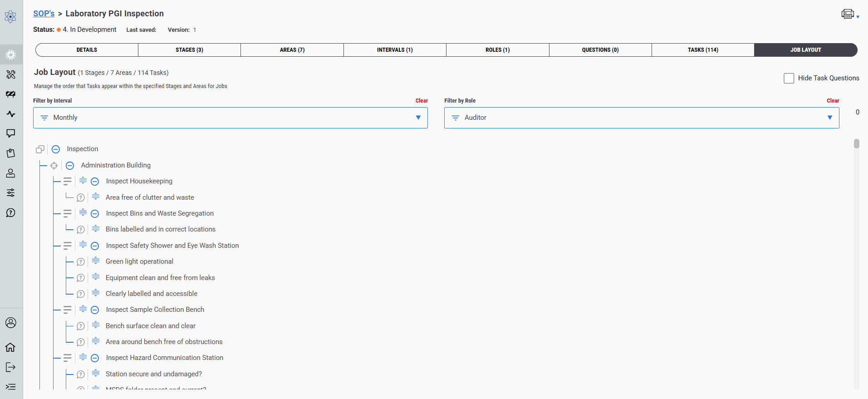Collapse the Inspect Housekeeping task
This screenshot has height=399, width=868.
(x=95, y=182)
